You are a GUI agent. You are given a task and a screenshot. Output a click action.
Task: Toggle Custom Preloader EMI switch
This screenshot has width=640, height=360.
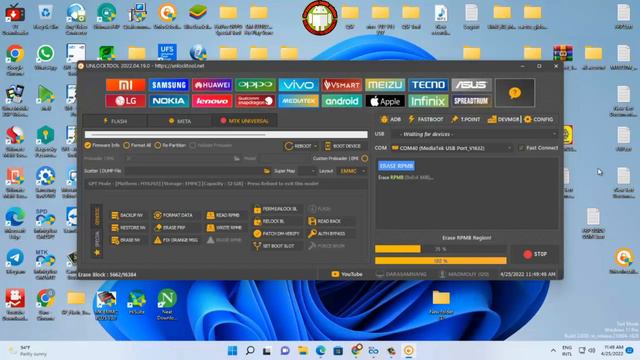[x=364, y=158]
